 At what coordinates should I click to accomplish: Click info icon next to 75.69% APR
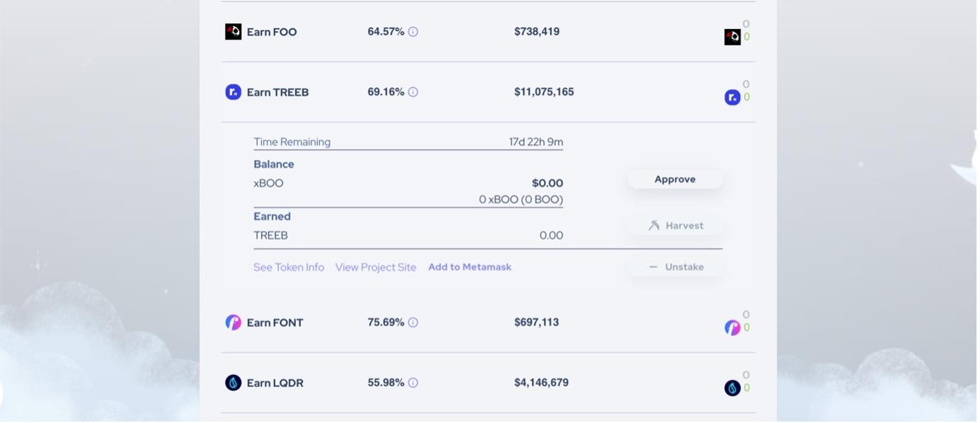coord(413,323)
